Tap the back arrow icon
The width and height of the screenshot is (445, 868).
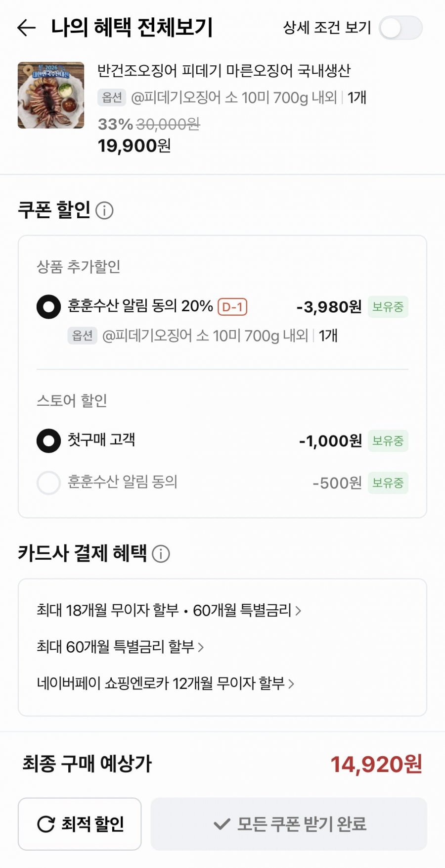26,28
